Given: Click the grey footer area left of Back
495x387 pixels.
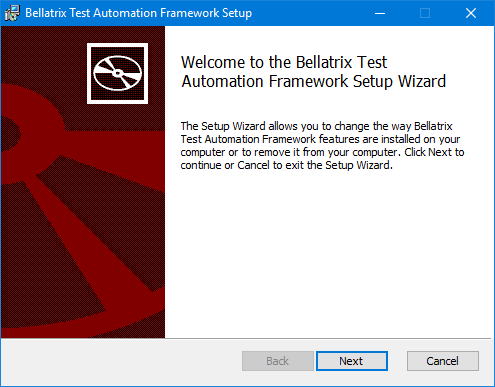Looking at the screenshot, I should (121, 361).
